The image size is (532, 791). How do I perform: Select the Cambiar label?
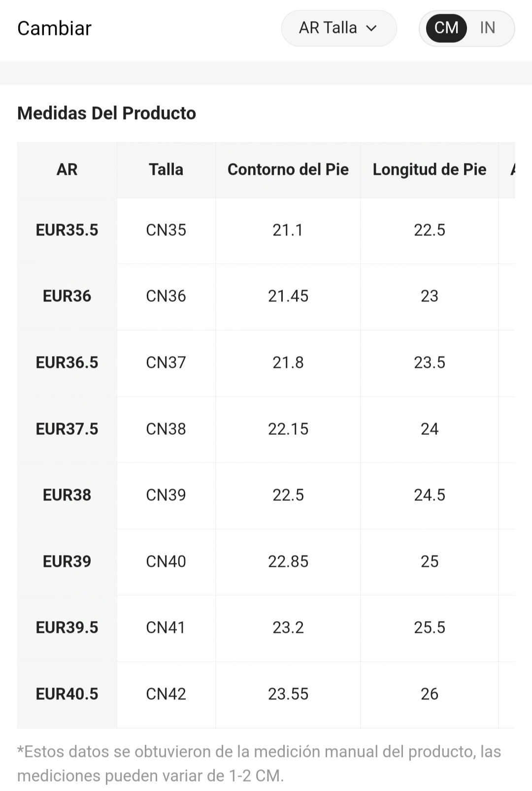[x=54, y=28]
